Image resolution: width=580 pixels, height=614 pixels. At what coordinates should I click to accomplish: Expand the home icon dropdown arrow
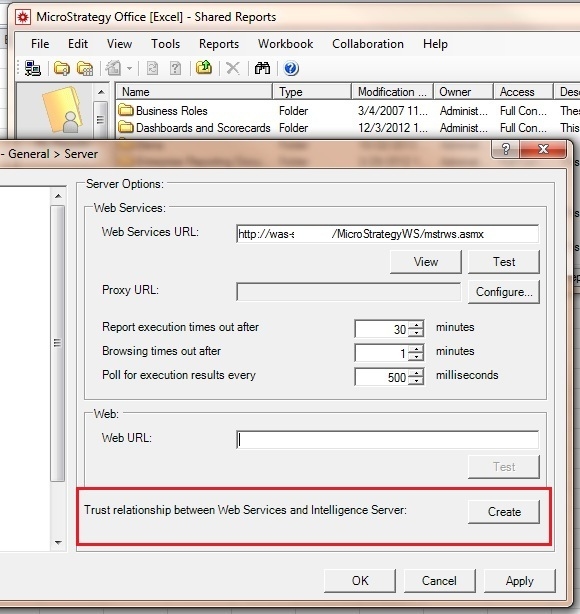[x=130, y=69]
